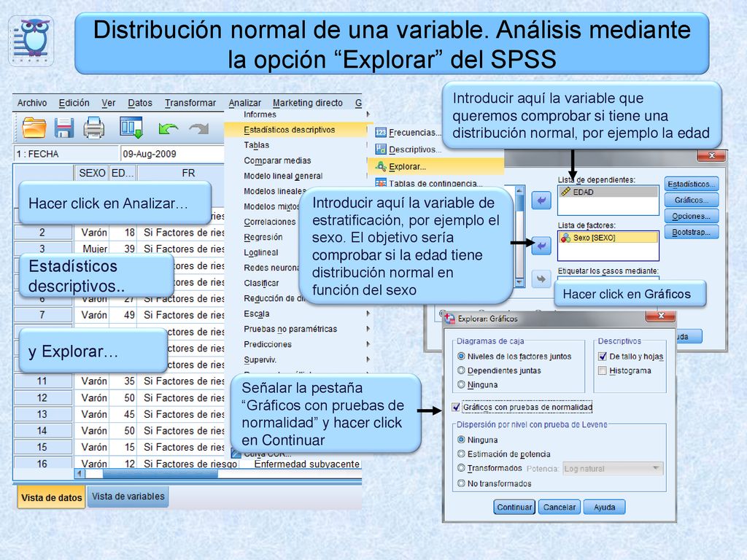
Task: Open the Edición menu
Action: click(x=74, y=103)
